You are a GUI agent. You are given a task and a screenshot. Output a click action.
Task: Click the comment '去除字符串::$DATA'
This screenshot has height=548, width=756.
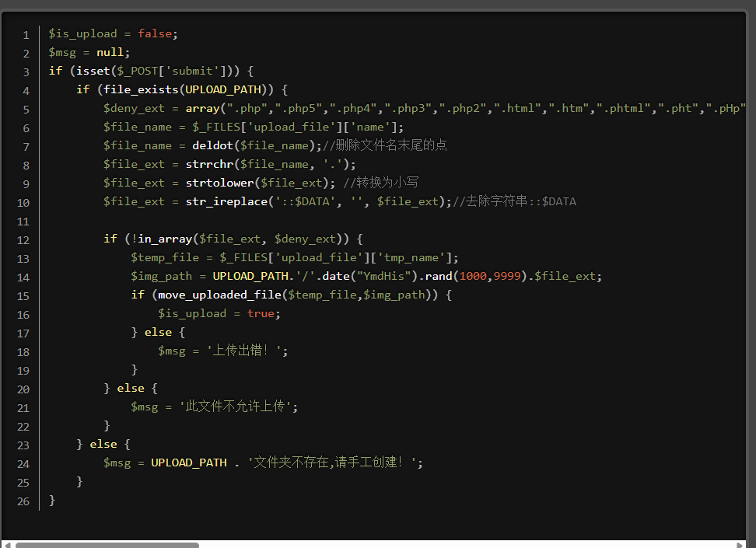click(x=514, y=201)
